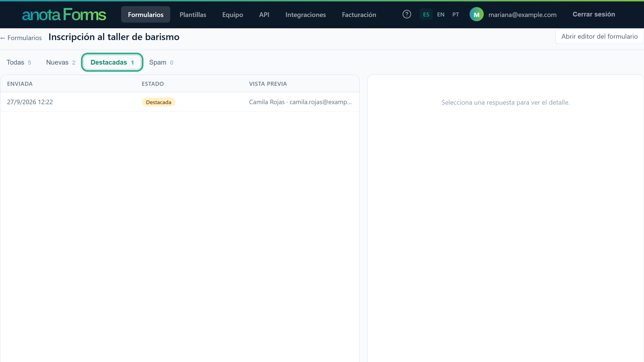Open the Equipo section
The image size is (644, 362).
(x=232, y=15)
